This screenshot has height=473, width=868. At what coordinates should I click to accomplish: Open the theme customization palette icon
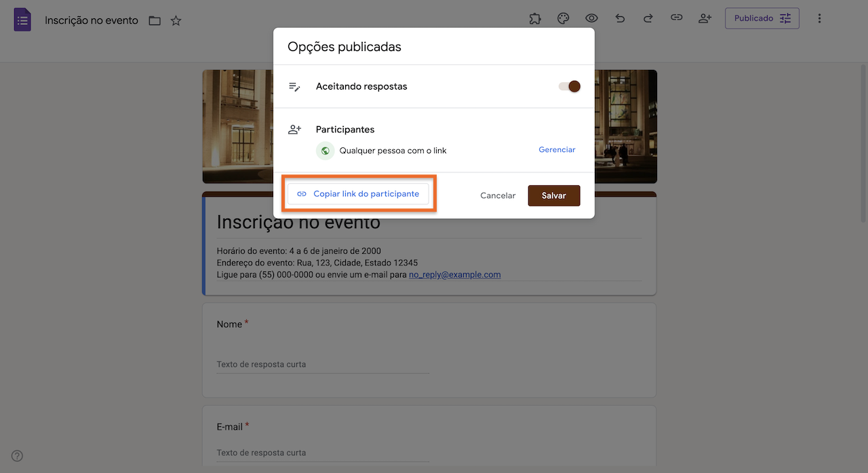[x=563, y=18]
